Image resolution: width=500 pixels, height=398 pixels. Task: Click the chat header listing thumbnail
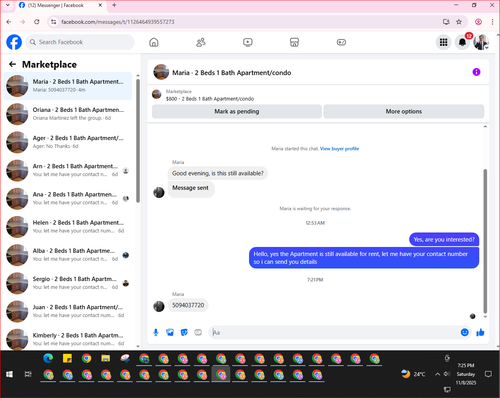pyautogui.click(x=161, y=72)
